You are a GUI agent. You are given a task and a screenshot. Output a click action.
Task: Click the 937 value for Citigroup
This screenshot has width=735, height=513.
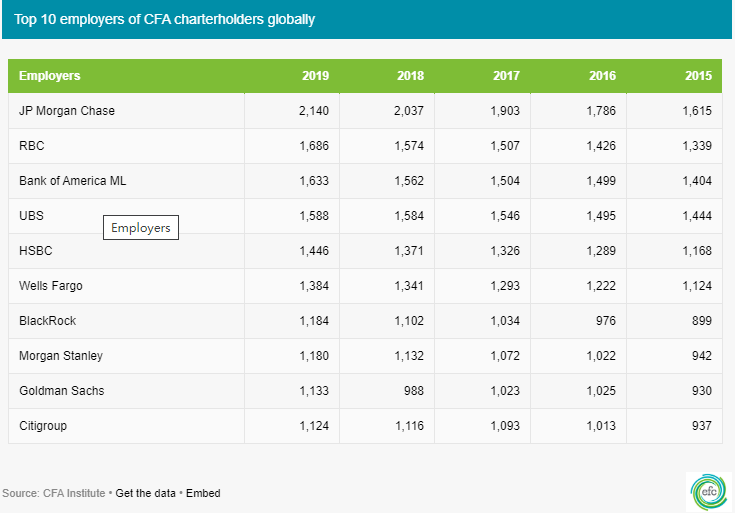pyautogui.click(x=702, y=426)
